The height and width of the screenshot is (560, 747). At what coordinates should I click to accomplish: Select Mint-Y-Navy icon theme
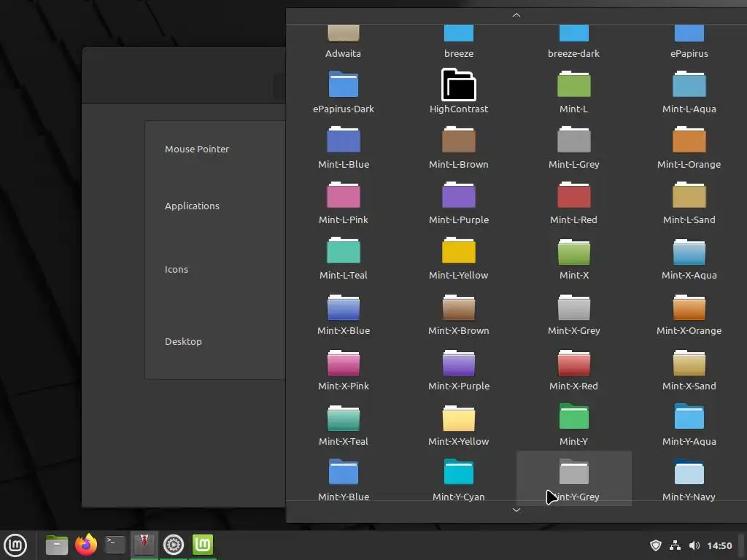click(689, 478)
